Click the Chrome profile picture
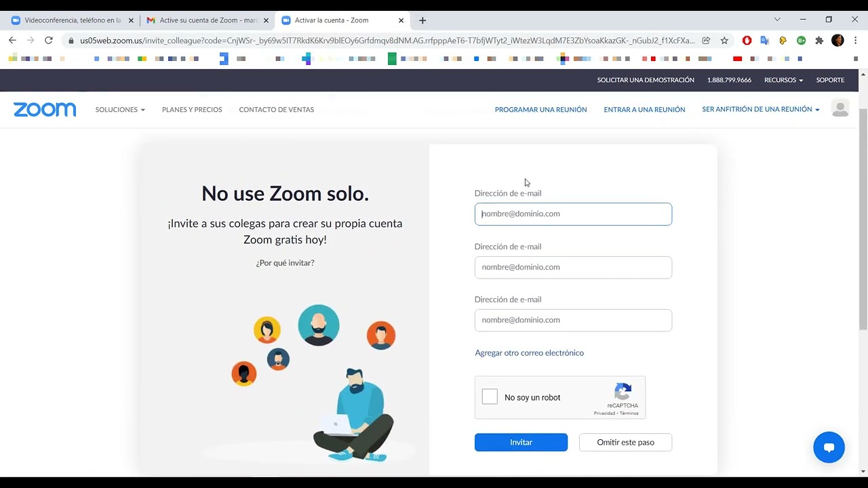The image size is (868, 488). [837, 41]
